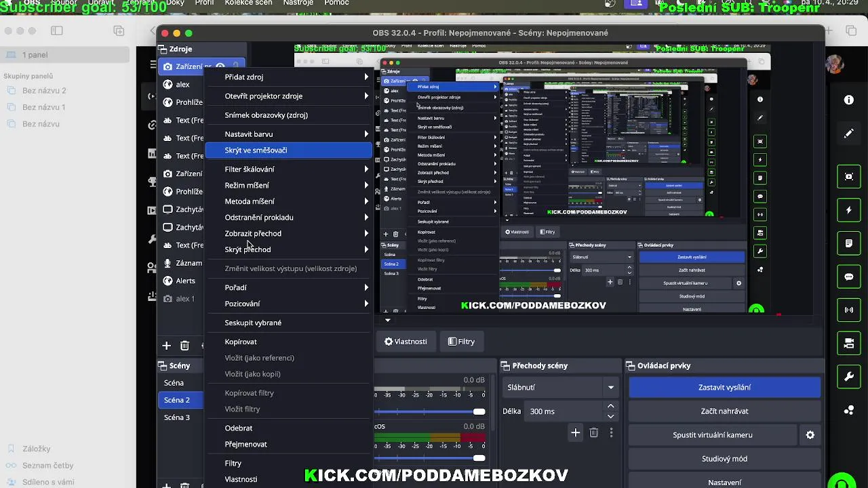Expand the Nastavit barvu submenu
Viewport: 868px width, 488px height.
click(x=288, y=134)
